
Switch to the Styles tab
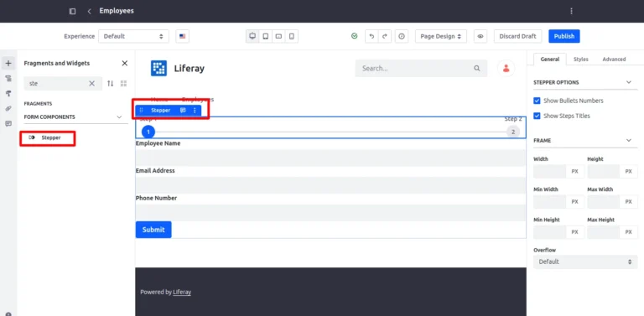pyautogui.click(x=581, y=60)
